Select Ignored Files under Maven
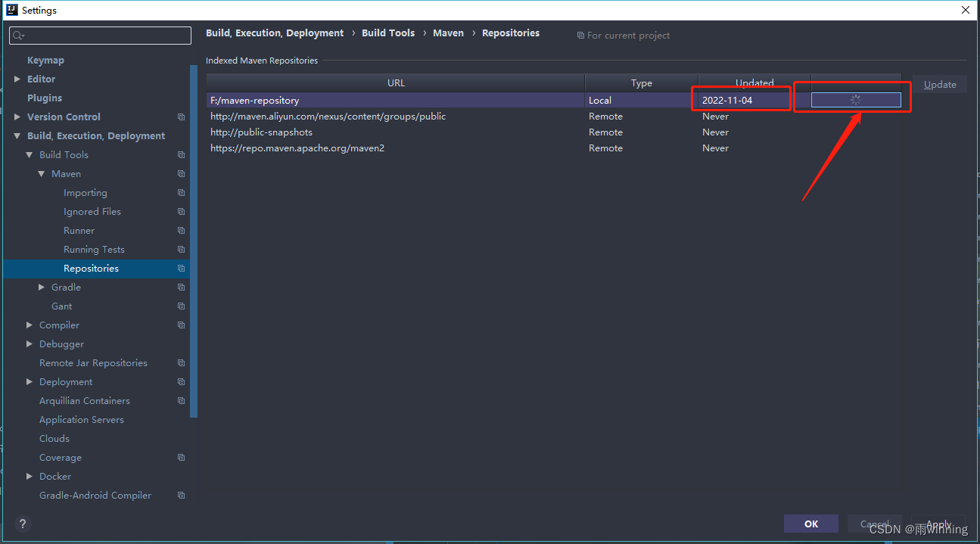980x544 pixels. (x=92, y=212)
